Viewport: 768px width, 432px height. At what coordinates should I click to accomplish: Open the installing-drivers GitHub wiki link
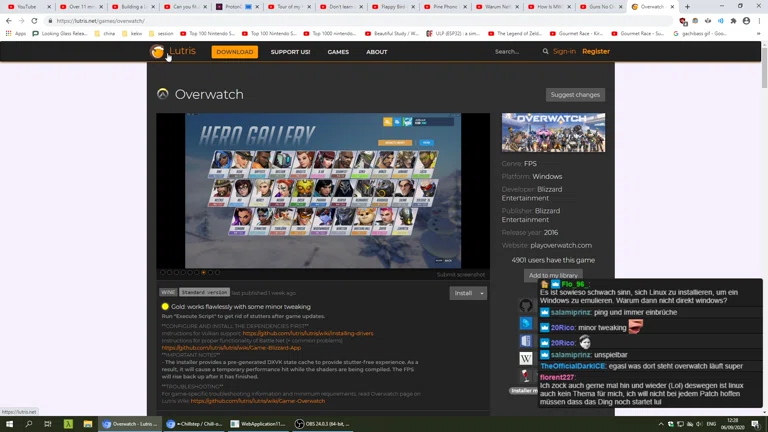308,333
